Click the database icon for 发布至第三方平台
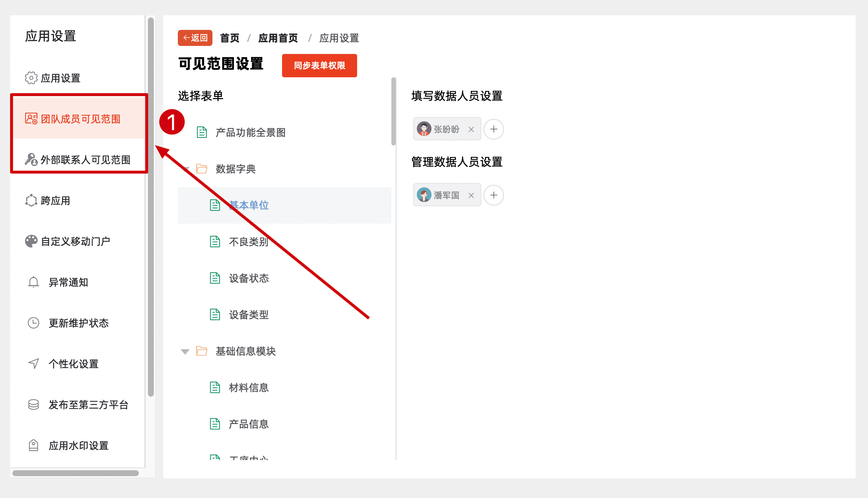The height and width of the screenshot is (498, 868). point(34,405)
